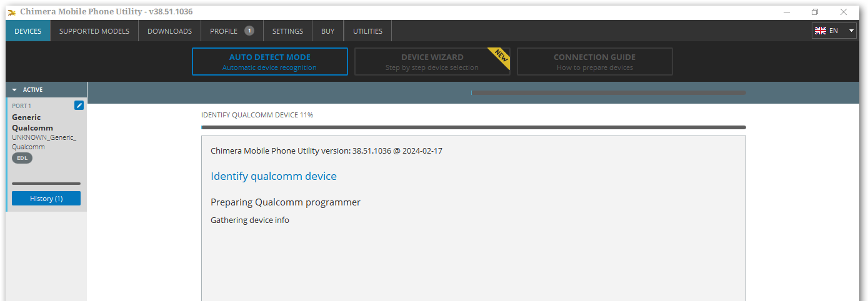Click 'Preparing Qualcomm programmer' log line
The width and height of the screenshot is (868, 301).
286,202
